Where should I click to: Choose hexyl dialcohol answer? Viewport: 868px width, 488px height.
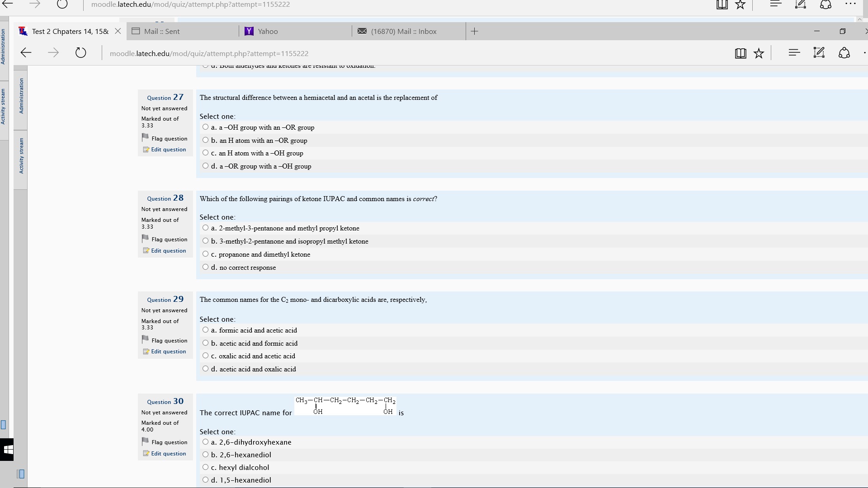click(205, 467)
